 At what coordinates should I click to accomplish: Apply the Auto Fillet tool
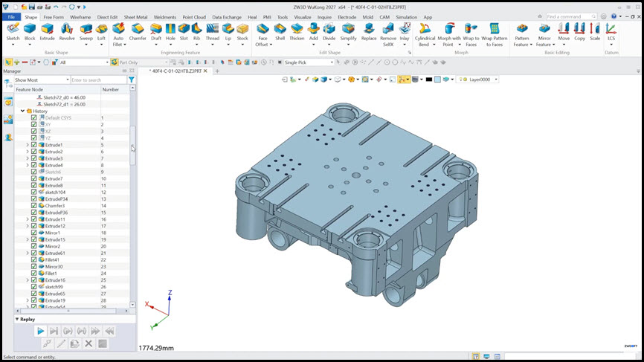[118, 34]
